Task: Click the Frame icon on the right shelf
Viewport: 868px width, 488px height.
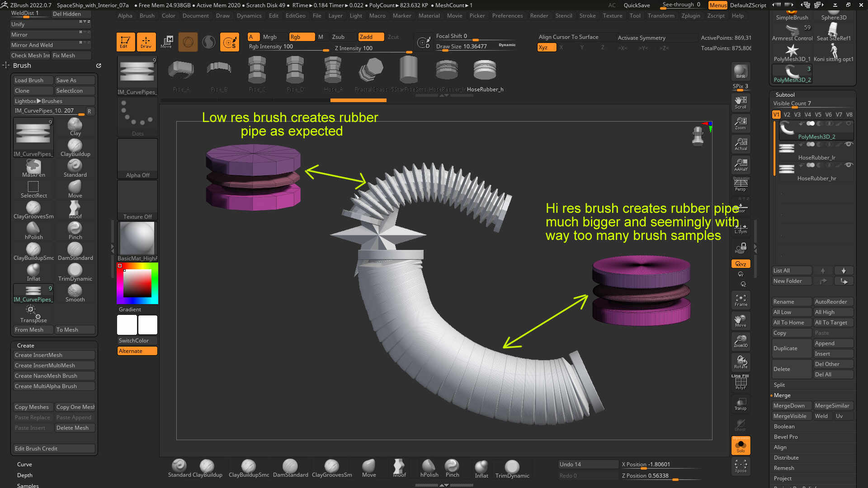Action: (x=741, y=300)
